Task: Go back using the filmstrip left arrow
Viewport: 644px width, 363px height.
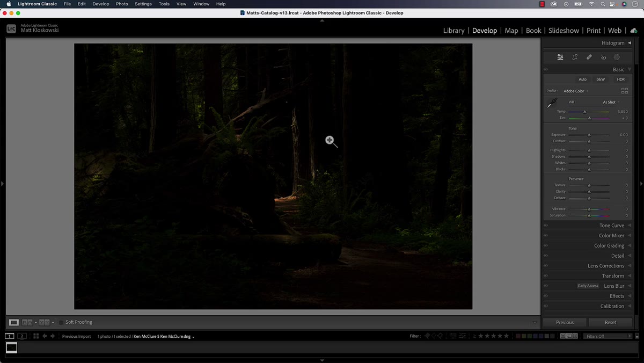Action: [x=45, y=336]
